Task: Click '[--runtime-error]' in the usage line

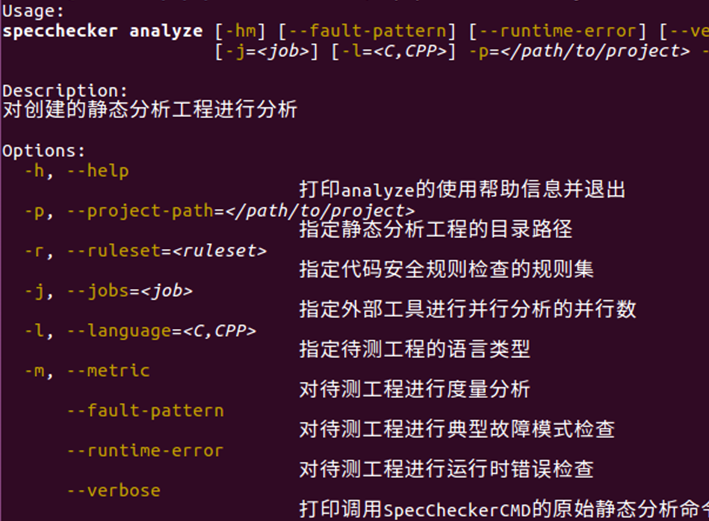Action: pyautogui.click(x=554, y=31)
